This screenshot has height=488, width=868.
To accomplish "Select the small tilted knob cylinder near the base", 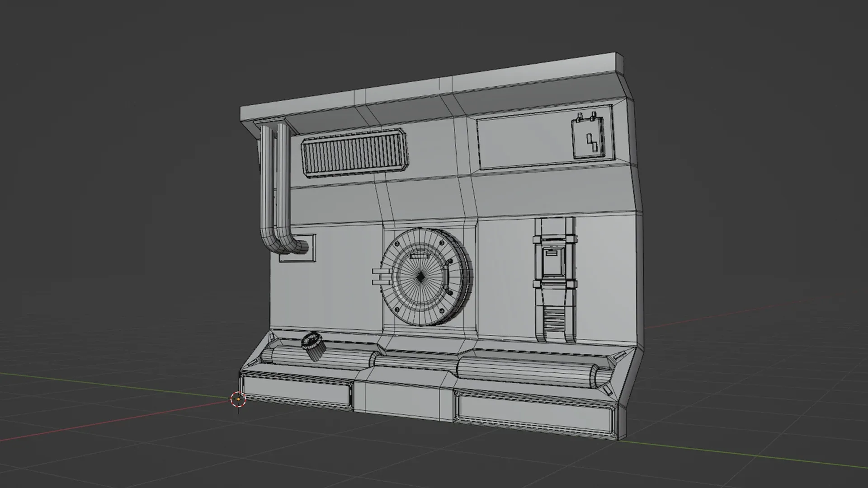I will point(313,346).
